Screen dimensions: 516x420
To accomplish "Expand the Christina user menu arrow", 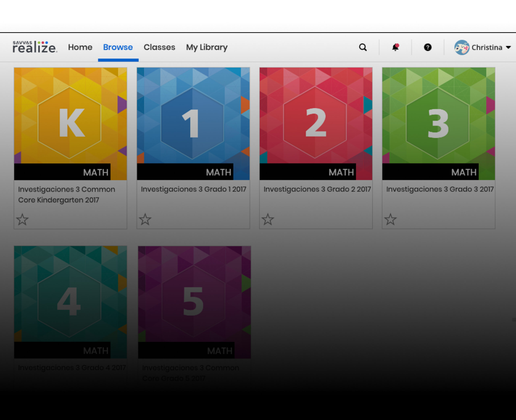I will pyautogui.click(x=508, y=47).
